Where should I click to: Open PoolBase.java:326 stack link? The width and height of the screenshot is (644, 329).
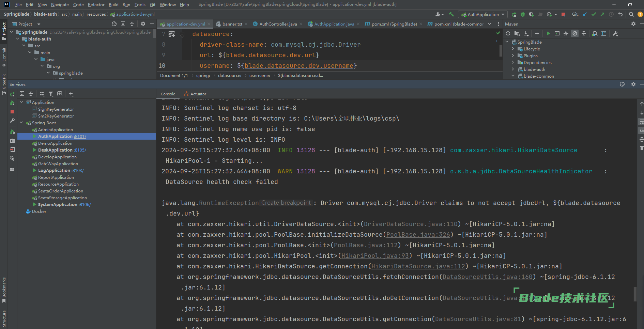(418, 235)
